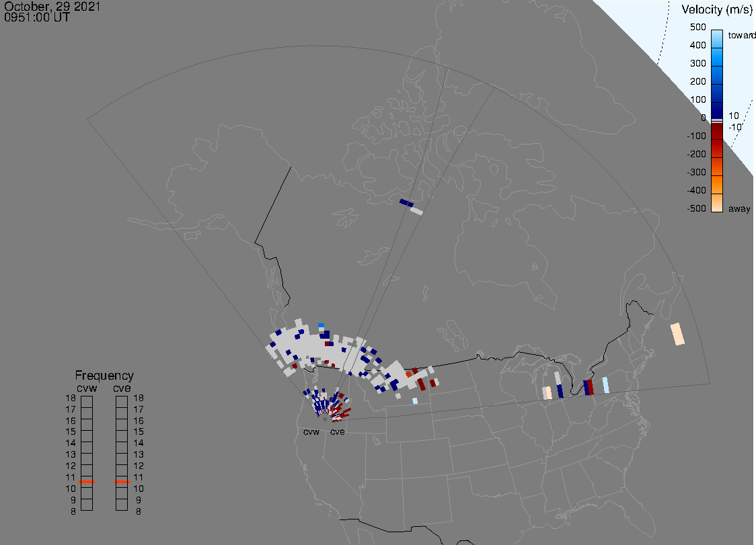The width and height of the screenshot is (756, 545).
Task: Pick the blue 200–300 colorbar segment
Action: (x=717, y=75)
